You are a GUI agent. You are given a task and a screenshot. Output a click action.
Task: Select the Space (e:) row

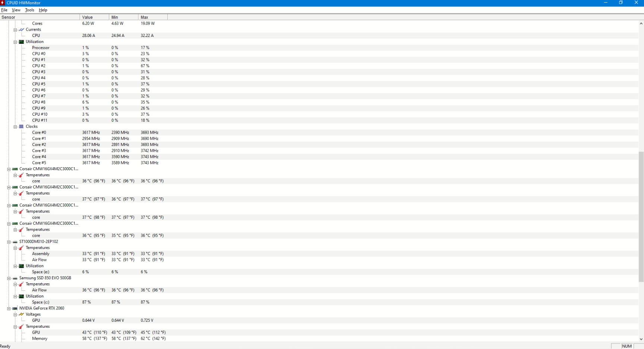point(91,272)
